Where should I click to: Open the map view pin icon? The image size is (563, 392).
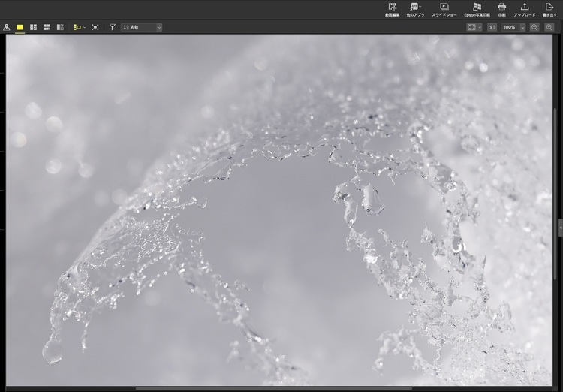(x=7, y=27)
